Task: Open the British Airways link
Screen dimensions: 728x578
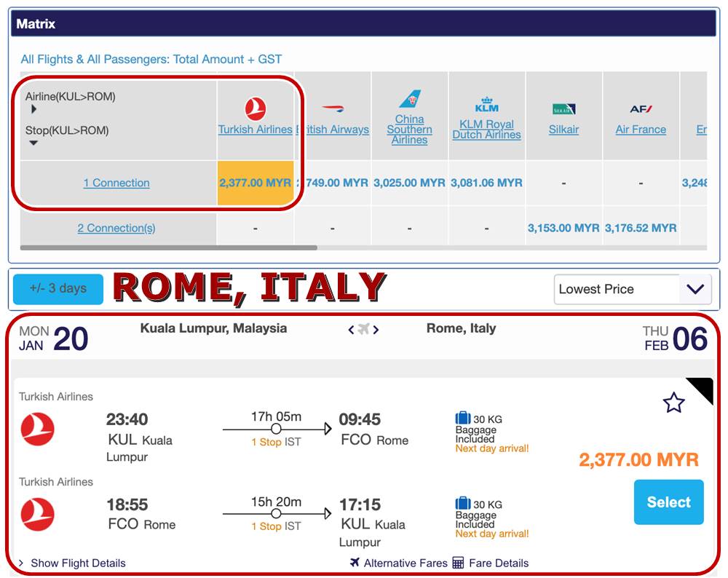Action: [x=333, y=130]
